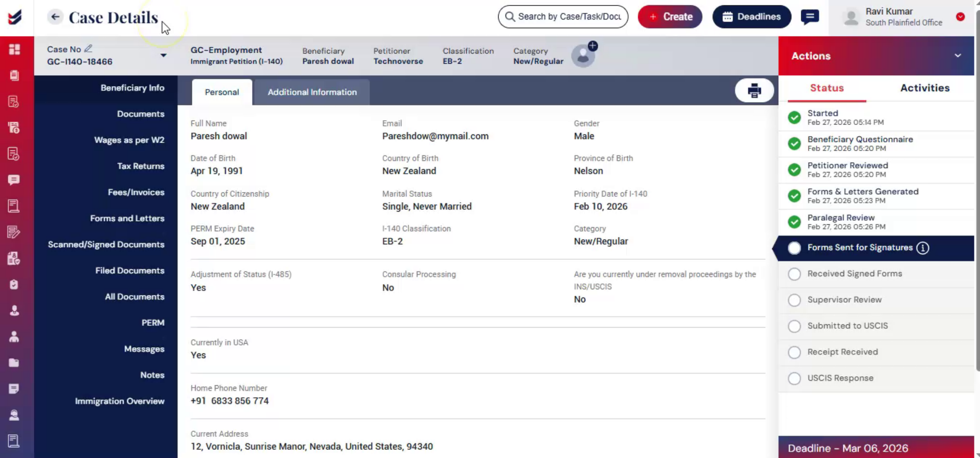Open the dashboard grid icon in sidebar
Viewport: 980px width, 458px height.
tap(14, 49)
